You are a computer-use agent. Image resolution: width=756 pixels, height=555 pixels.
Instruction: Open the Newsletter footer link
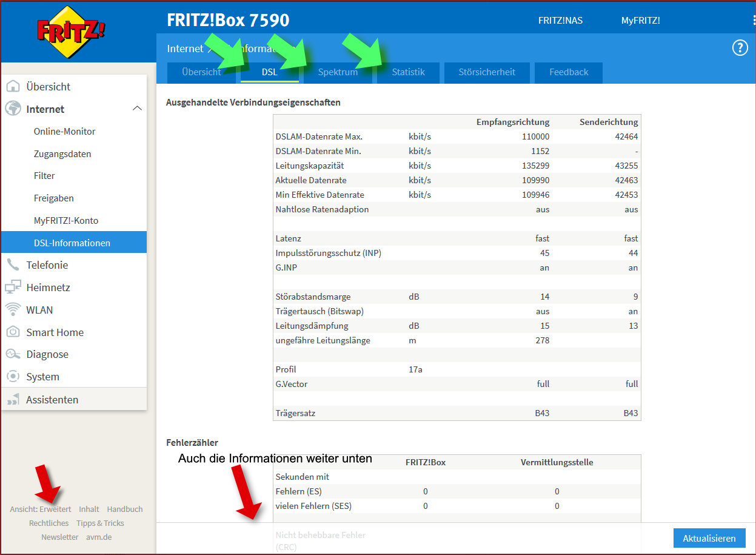pos(60,537)
